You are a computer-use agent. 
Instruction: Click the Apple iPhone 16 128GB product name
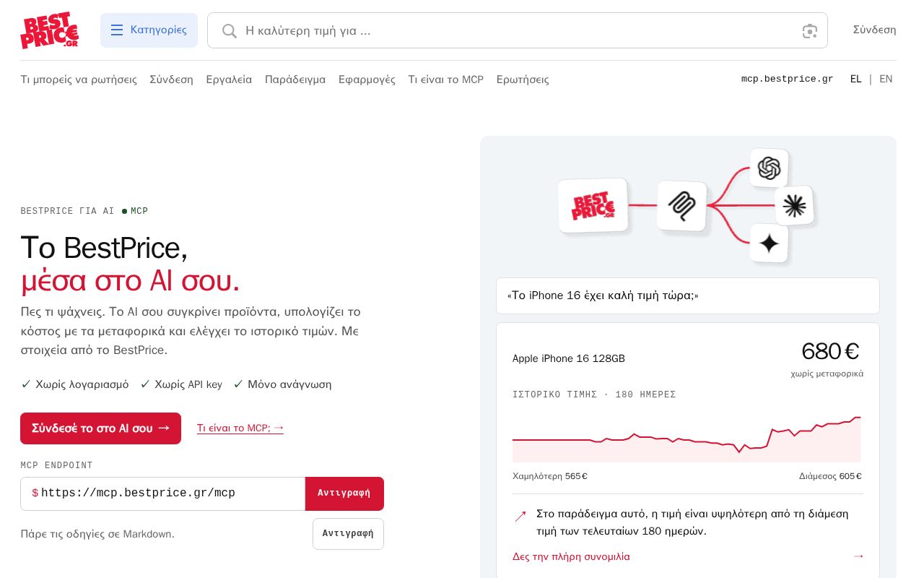click(x=569, y=358)
